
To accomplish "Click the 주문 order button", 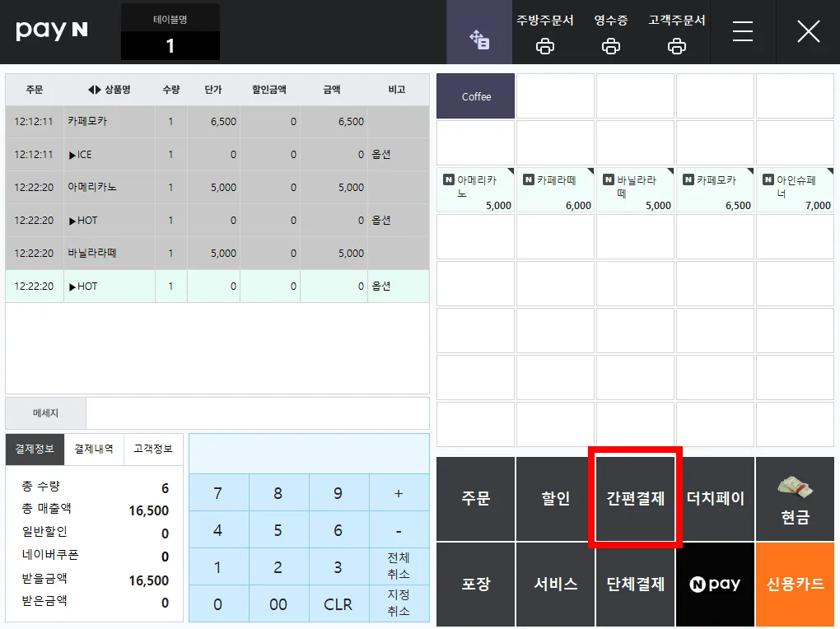I will click(476, 499).
